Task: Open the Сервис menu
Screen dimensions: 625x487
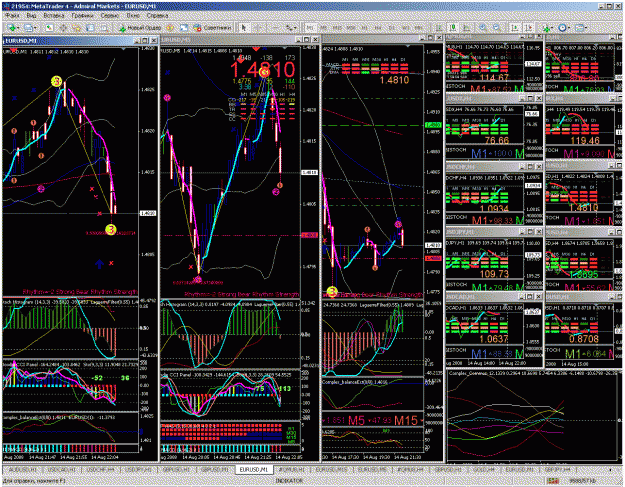Action: (109, 16)
